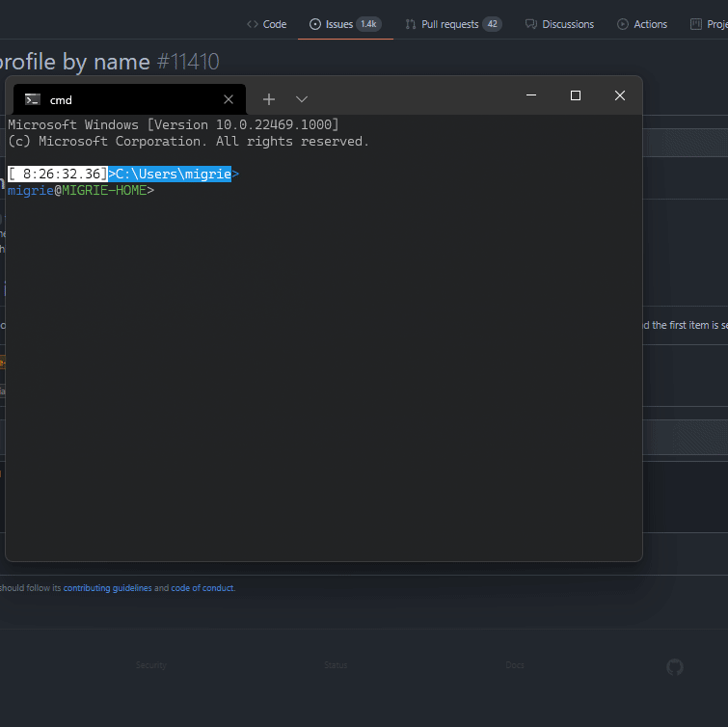Click the Issues circle icon
This screenshot has height=727, width=728.
pos(314,24)
